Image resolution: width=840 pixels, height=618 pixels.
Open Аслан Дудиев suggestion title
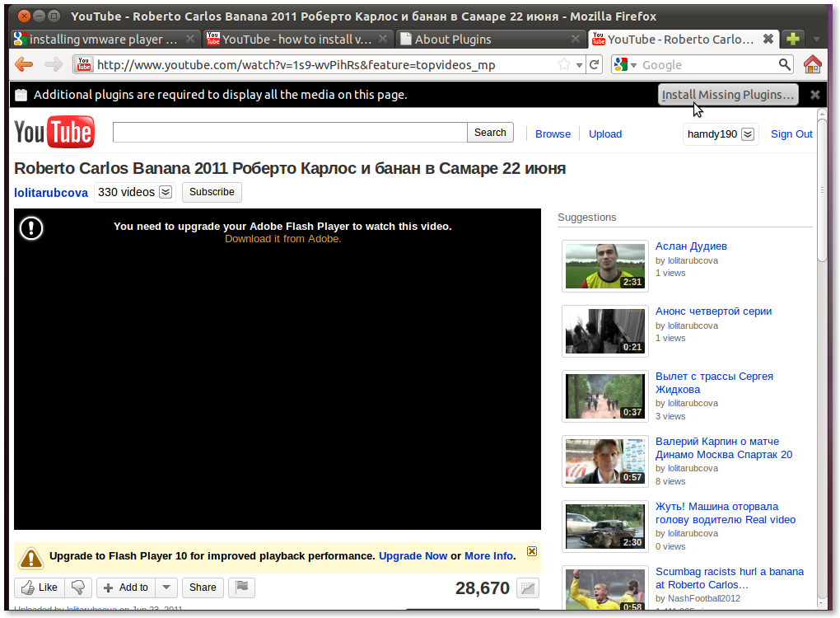pyautogui.click(x=691, y=246)
